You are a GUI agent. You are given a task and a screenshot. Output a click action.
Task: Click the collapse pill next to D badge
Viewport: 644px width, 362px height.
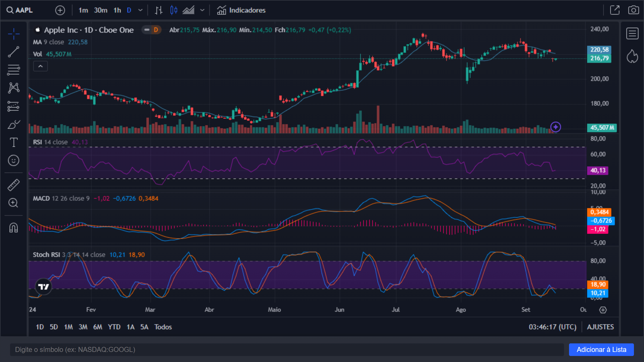point(147,30)
